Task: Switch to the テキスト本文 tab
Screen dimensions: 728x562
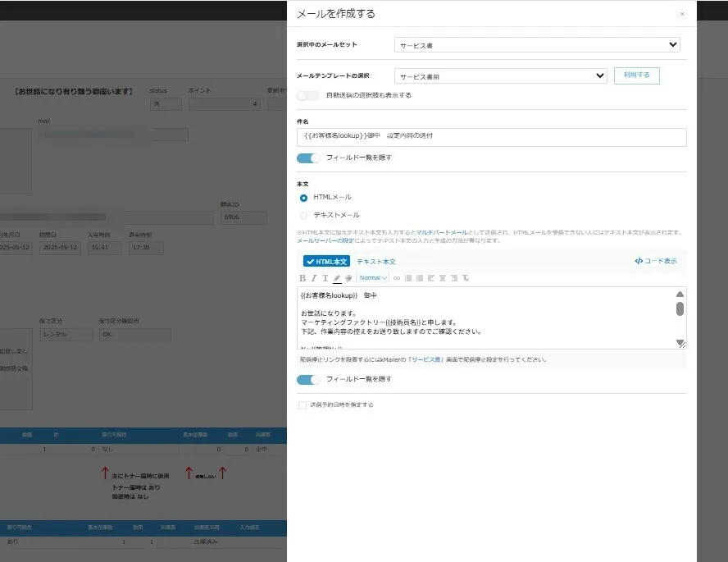Action: [x=375, y=262]
